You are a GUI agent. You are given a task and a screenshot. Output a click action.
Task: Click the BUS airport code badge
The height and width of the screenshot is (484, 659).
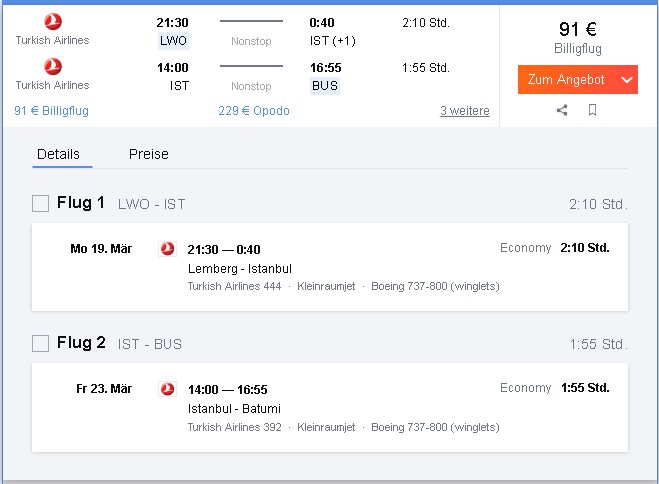[325, 86]
